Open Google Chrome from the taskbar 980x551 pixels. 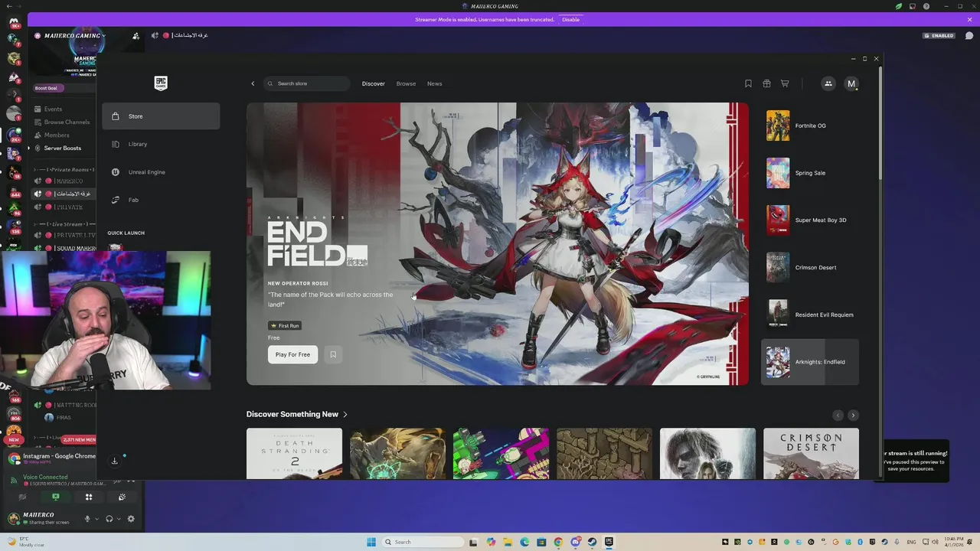pos(558,542)
